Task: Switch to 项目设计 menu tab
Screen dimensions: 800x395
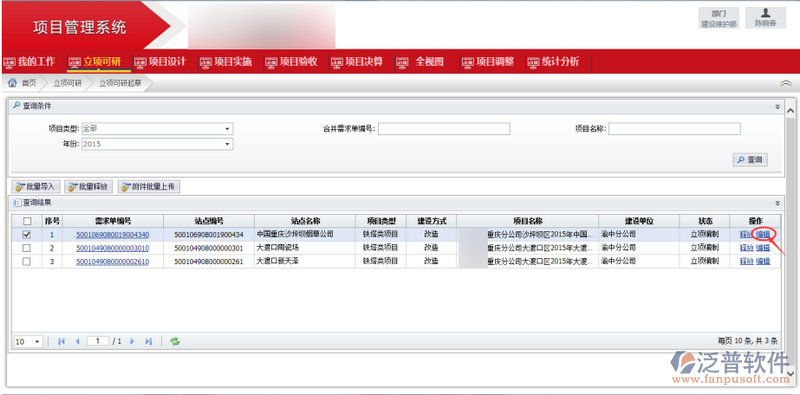Action: coord(161,62)
